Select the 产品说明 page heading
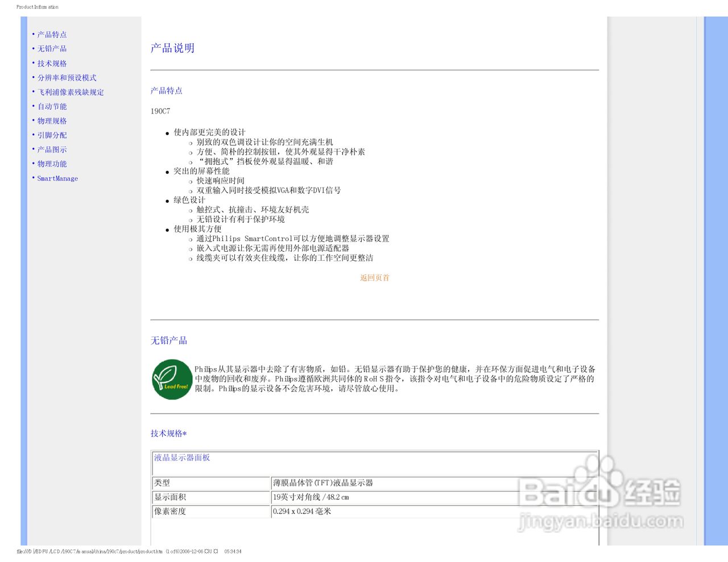728x562 pixels. click(x=172, y=48)
